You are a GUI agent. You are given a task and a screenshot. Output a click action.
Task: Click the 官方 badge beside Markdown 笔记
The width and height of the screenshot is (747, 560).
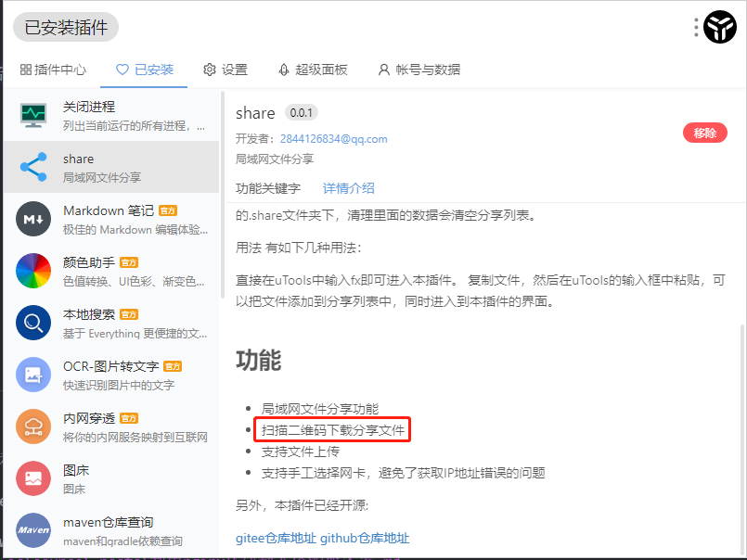168,210
